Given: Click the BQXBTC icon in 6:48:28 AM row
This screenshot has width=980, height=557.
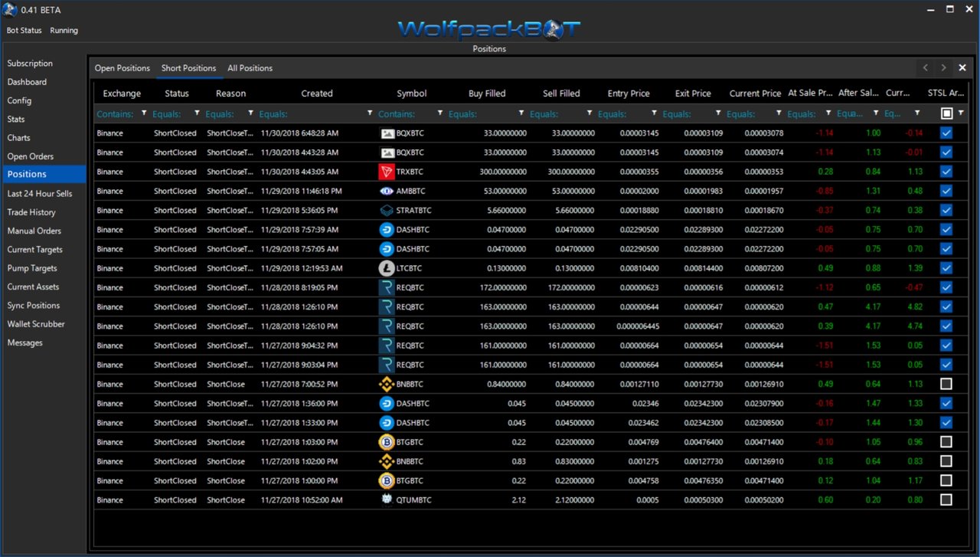Looking at the screenshot, I should coord(386,133).
